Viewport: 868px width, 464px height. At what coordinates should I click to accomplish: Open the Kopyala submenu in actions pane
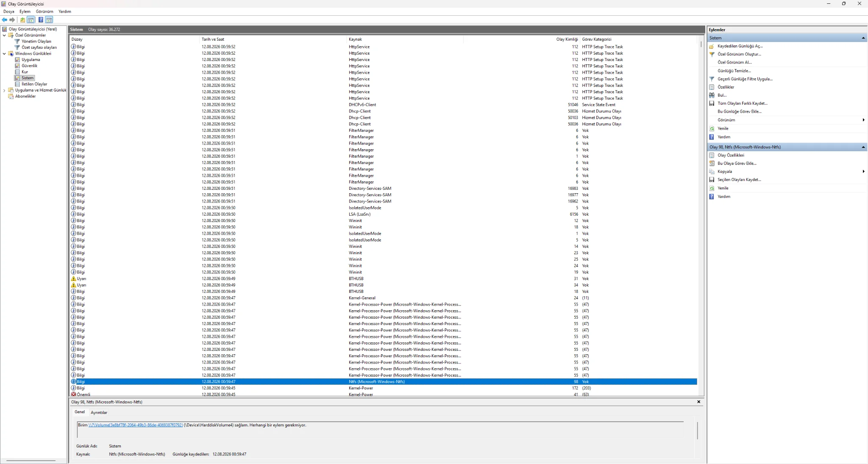tap(787, 172)
